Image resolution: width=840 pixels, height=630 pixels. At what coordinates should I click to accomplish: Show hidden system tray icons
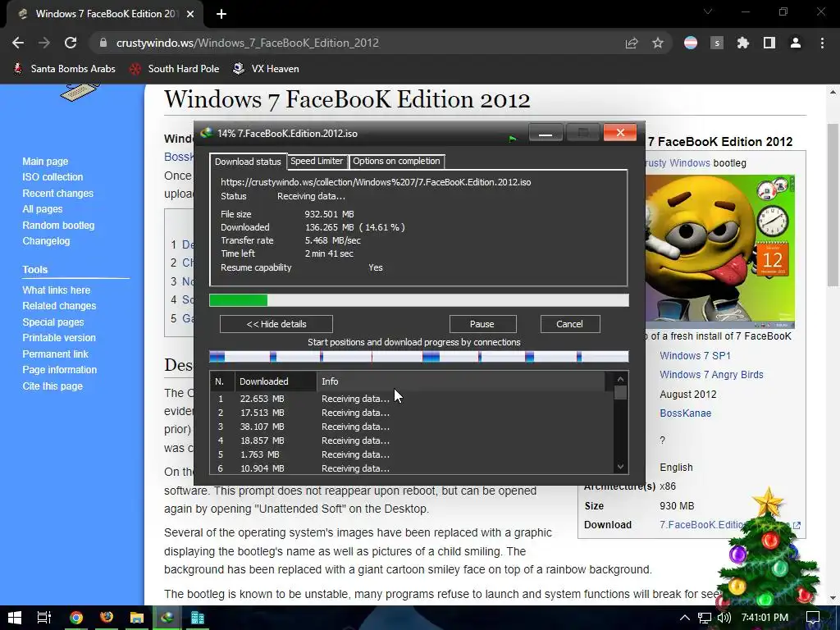coord(685,618)
